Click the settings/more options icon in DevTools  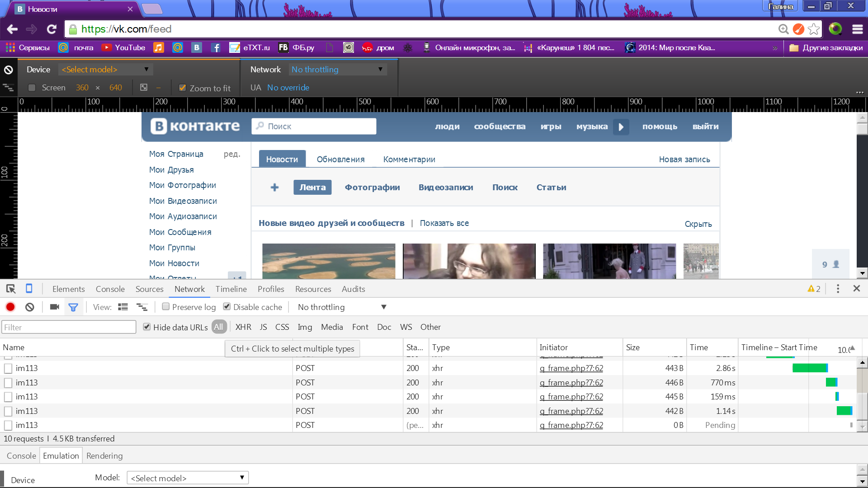(x=838, y=289)
